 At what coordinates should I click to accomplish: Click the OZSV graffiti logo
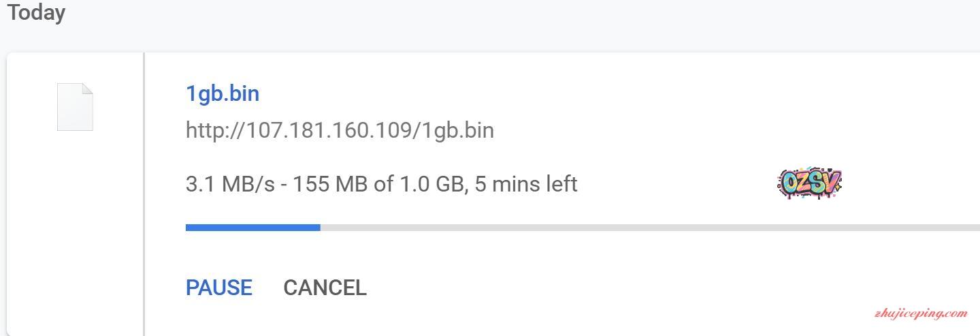pyautogui.click(x=809, y=183)
